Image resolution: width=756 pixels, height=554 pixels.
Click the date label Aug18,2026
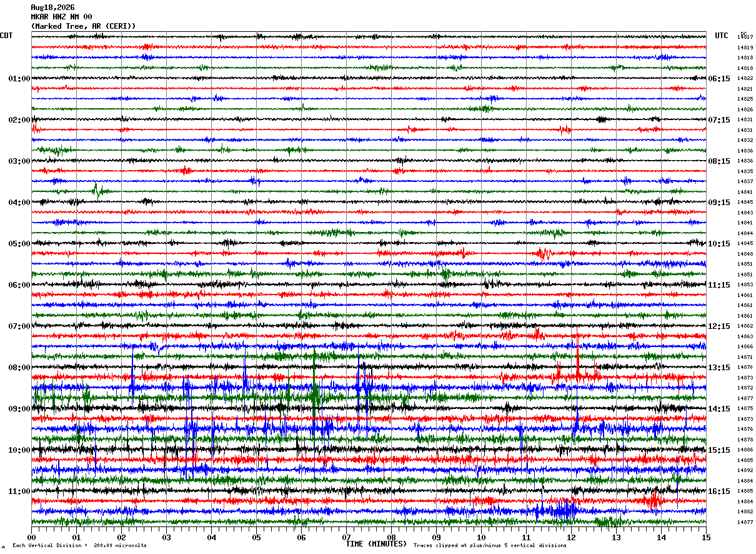coord(52,8)
